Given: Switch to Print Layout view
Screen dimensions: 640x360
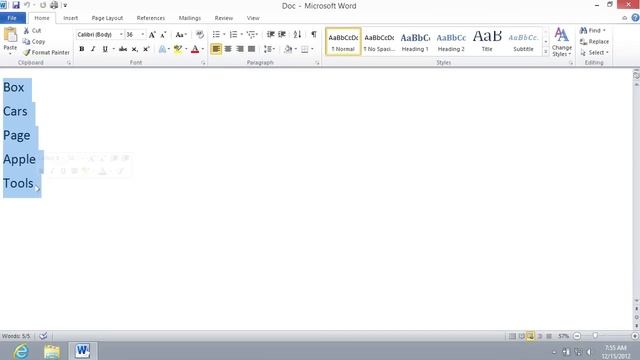Looking at the screenshot, I should (512, 336).
